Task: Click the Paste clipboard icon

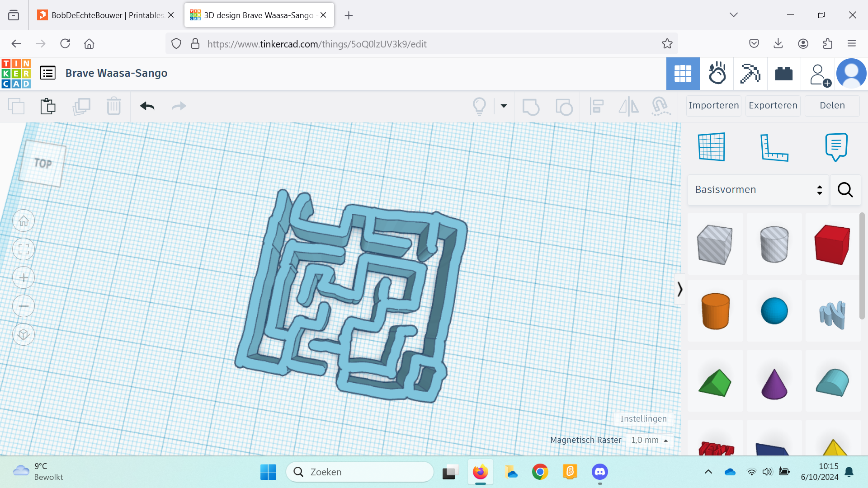Action: 48,106
